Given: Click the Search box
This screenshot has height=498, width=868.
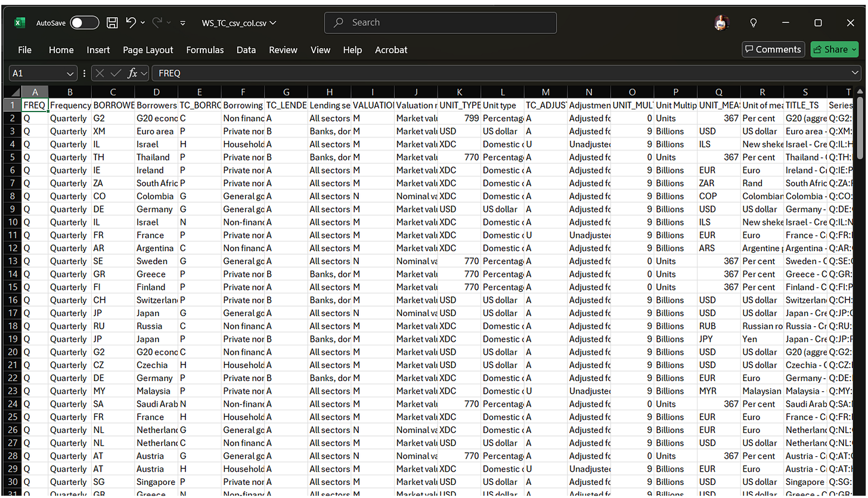Looking at the screenshot, I should click(x=441, y=23).
